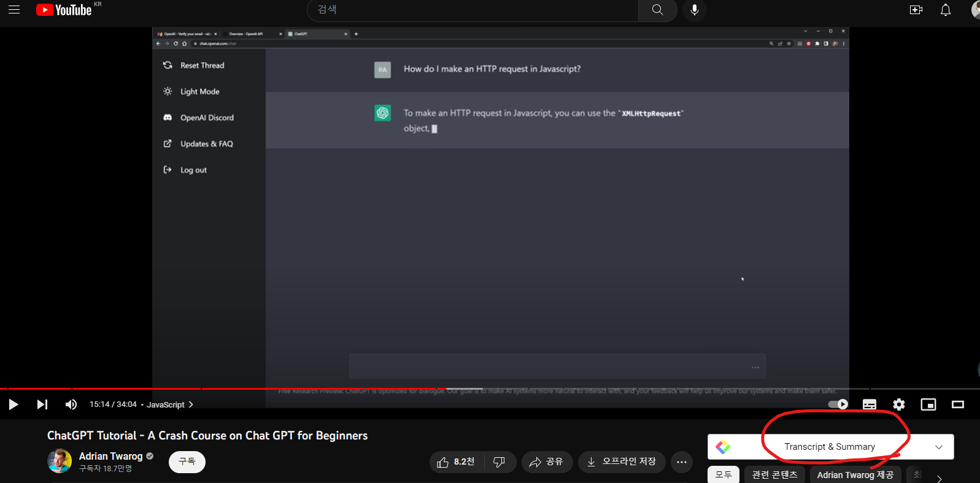The height and width of the screenshot is (483, 980).
Task: Select the Adrian Twarog 제공 chip
Action: (855, 475)
